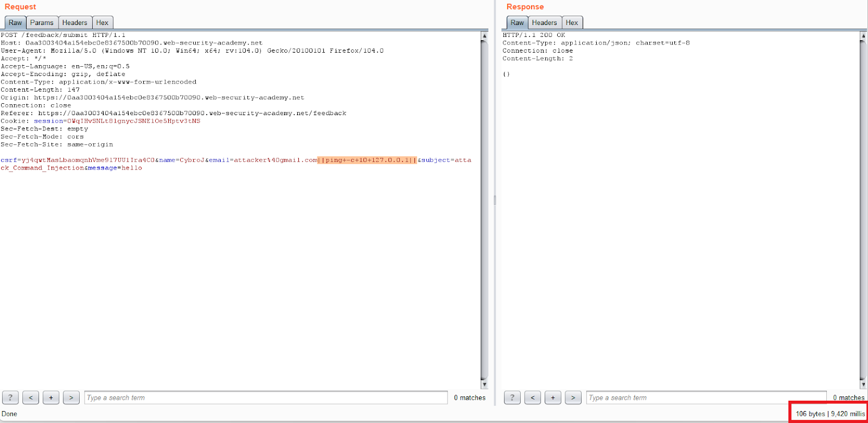Click the Sec-Fetch-Mode: cors line
Screen dimensions: 868x423
click(x=42, y=137)
